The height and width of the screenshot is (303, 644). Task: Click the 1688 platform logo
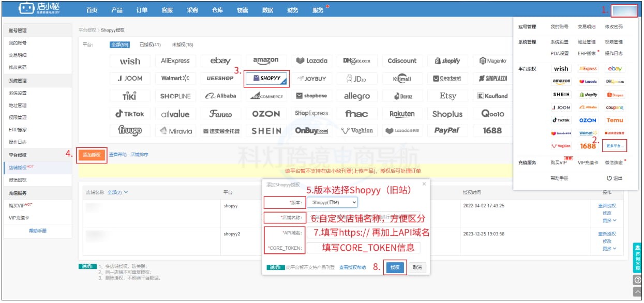pos(492,130)
